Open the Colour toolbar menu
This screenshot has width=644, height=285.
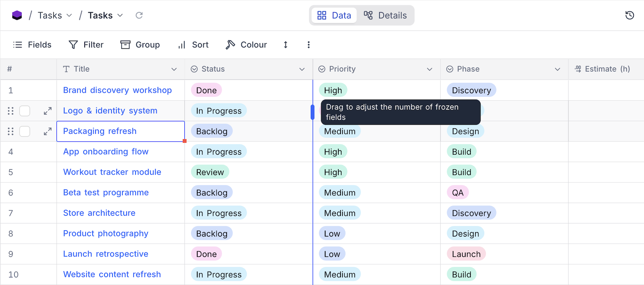click(246, 45)
